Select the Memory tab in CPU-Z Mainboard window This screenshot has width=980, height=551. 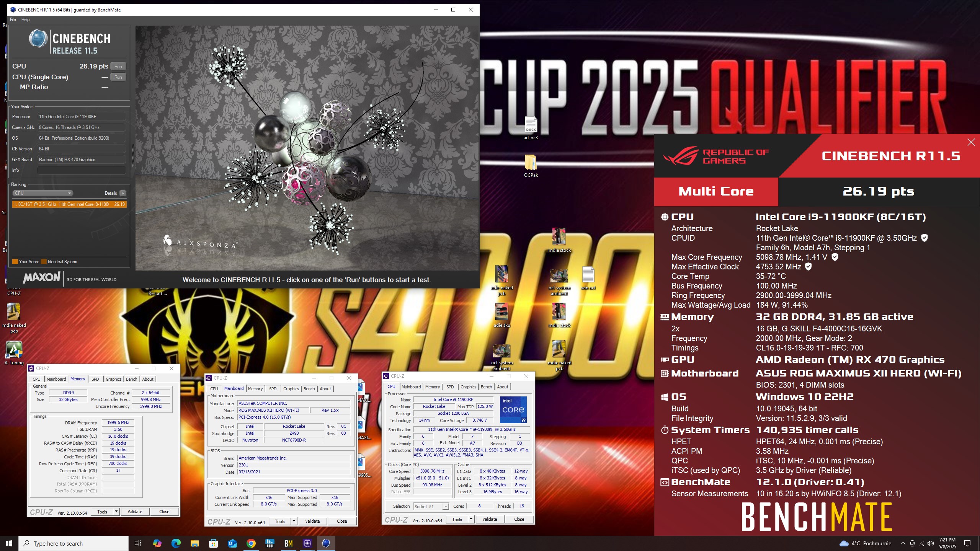(255, 389)
